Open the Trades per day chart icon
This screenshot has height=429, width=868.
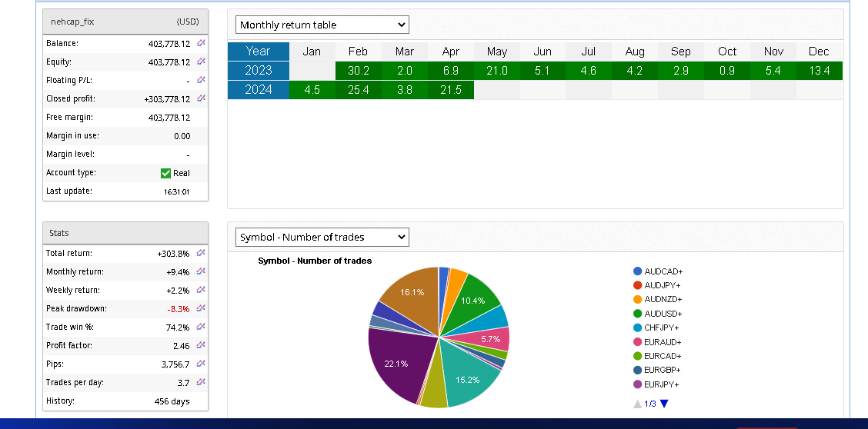pyautogui.click(x=201, y=382)
